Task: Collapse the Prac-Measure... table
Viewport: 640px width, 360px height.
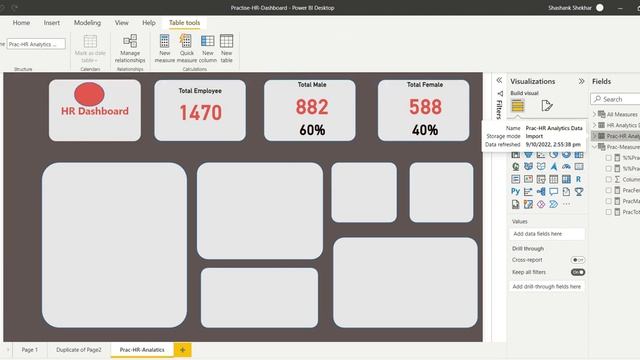Action: pyautogui.click(x=594, y=147)
